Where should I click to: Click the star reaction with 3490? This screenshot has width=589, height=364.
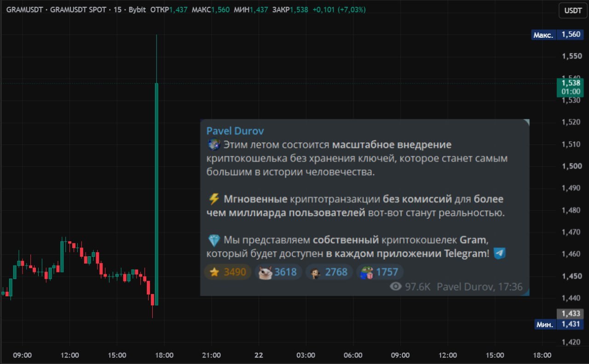[228, 272]
